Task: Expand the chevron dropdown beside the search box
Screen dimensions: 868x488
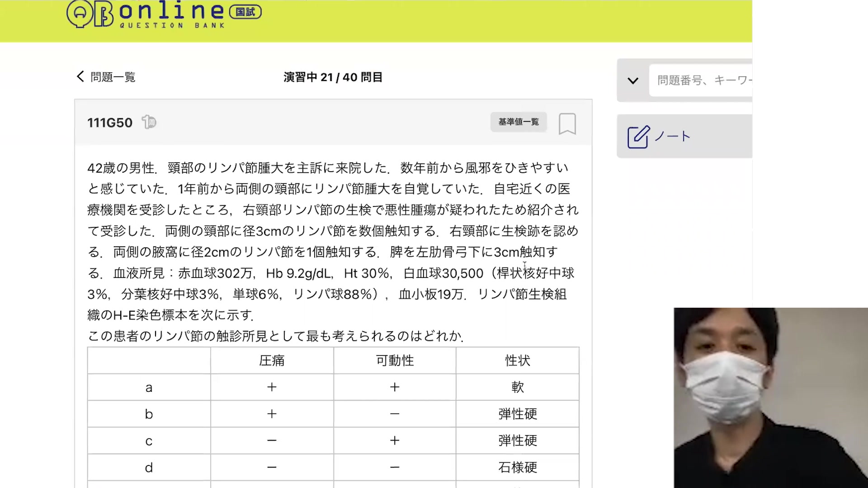Action: (x=633, y=81)
